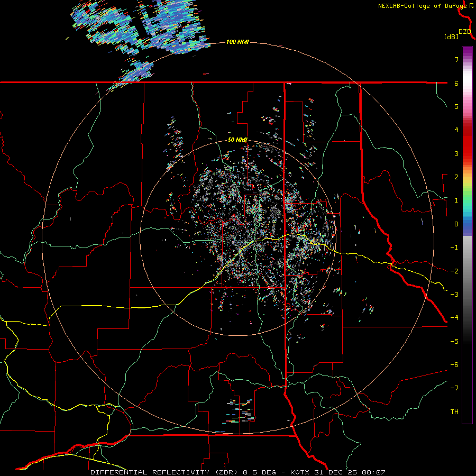Click the 4 value on the colorbar scale
Image resolution: width=476 pixels, height=476 pixels.
(x=456, y=130)
